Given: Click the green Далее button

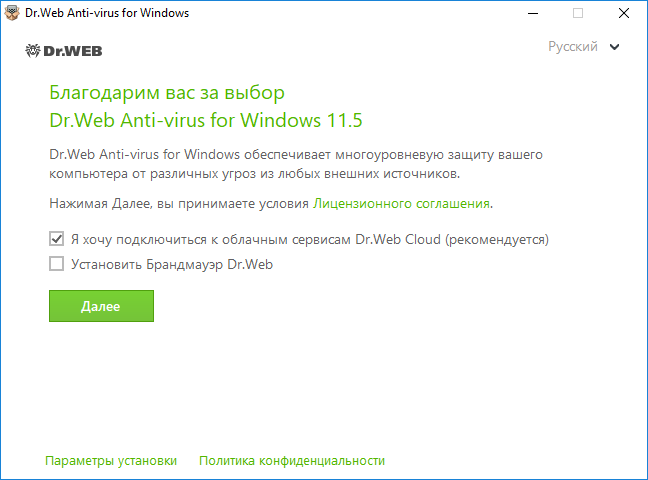Looking at the screenshot, I should click(101, 306).
